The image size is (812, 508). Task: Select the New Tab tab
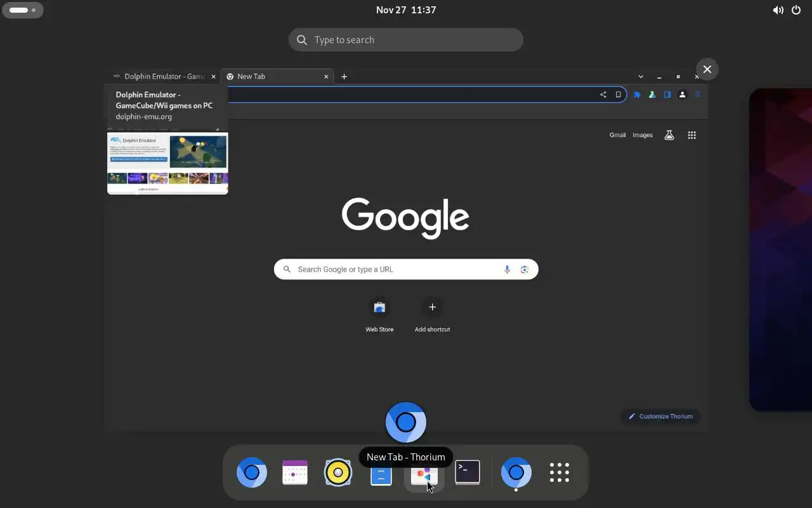(277, 76)
